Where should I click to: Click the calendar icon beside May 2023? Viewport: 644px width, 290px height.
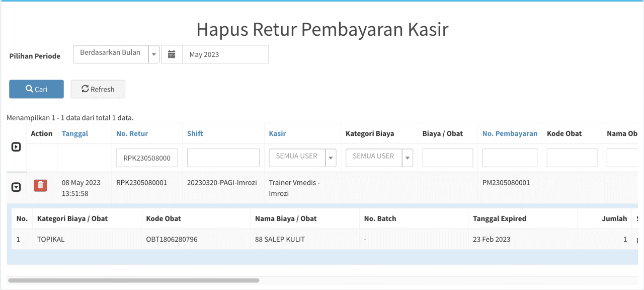click(x=172, y=54)
